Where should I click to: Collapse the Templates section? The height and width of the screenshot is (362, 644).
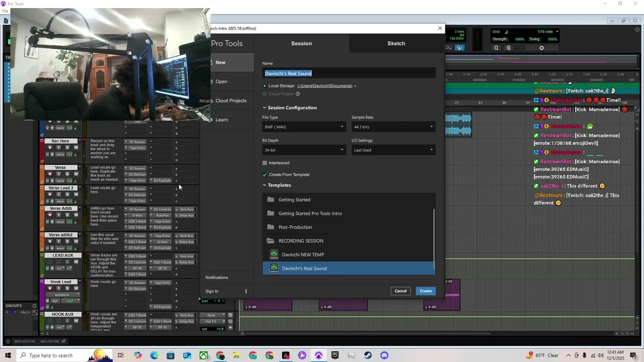tap(264, 185)
